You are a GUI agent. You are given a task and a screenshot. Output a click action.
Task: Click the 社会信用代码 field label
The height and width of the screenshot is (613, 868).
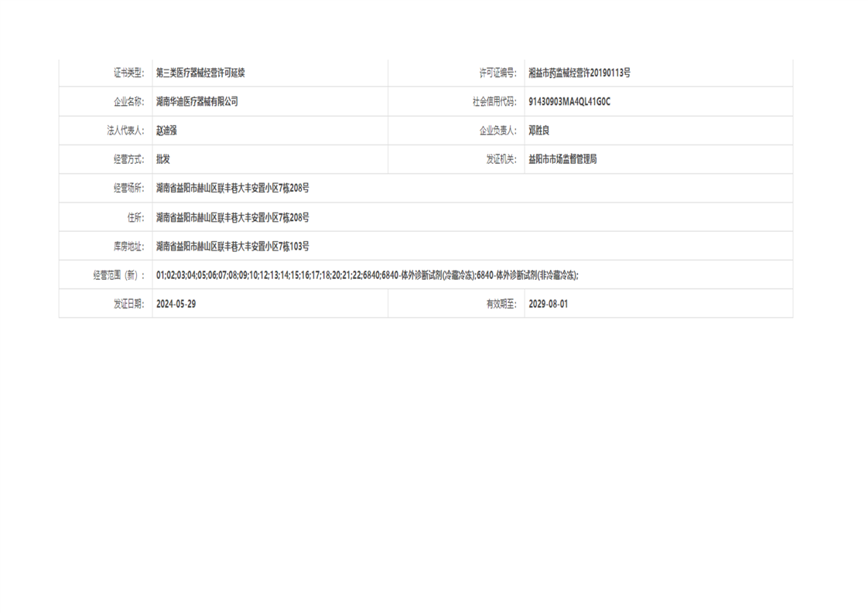(494, 101)
